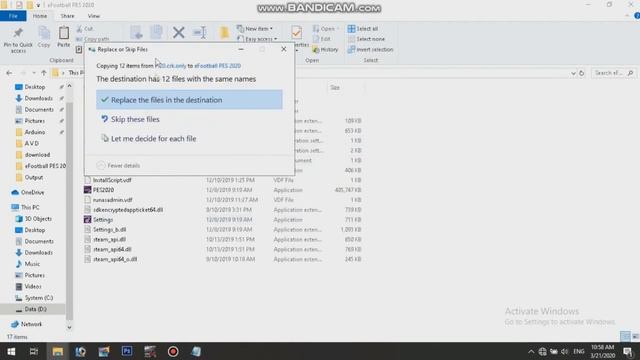The image size is (640, 360).
Task: Select Desktop under Quick access
Action: pos(35,87)
